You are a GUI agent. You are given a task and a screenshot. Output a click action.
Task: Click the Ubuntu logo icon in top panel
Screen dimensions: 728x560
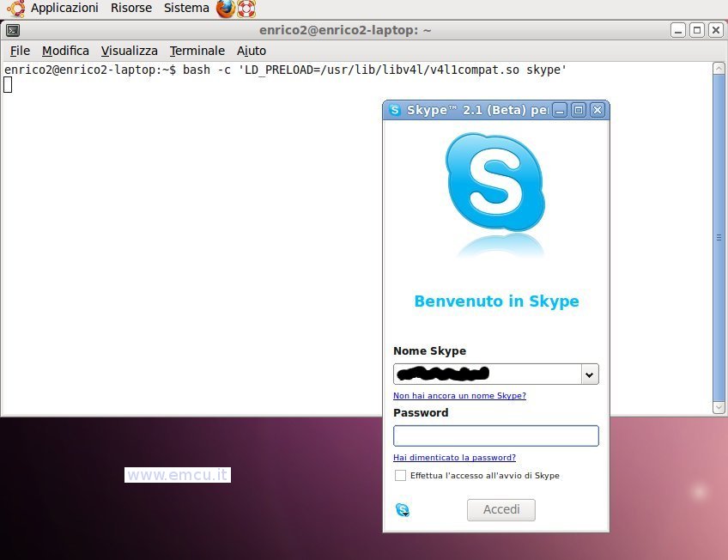point(16,9)
